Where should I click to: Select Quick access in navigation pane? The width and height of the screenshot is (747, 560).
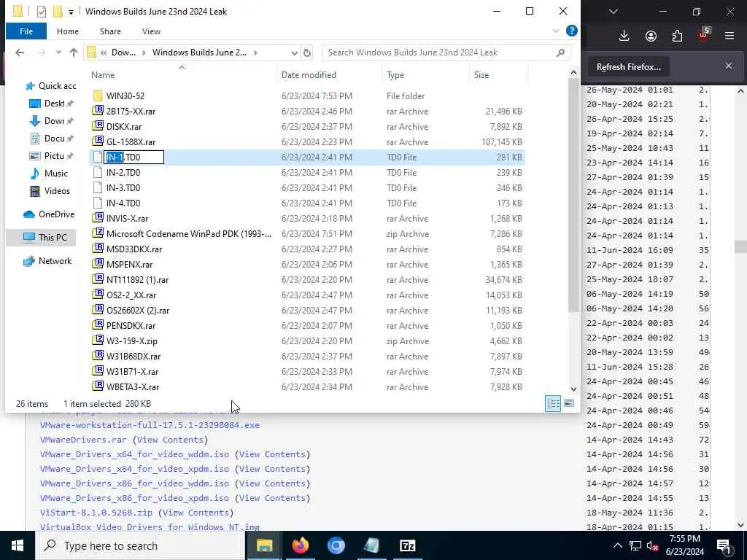click(50, 86)
